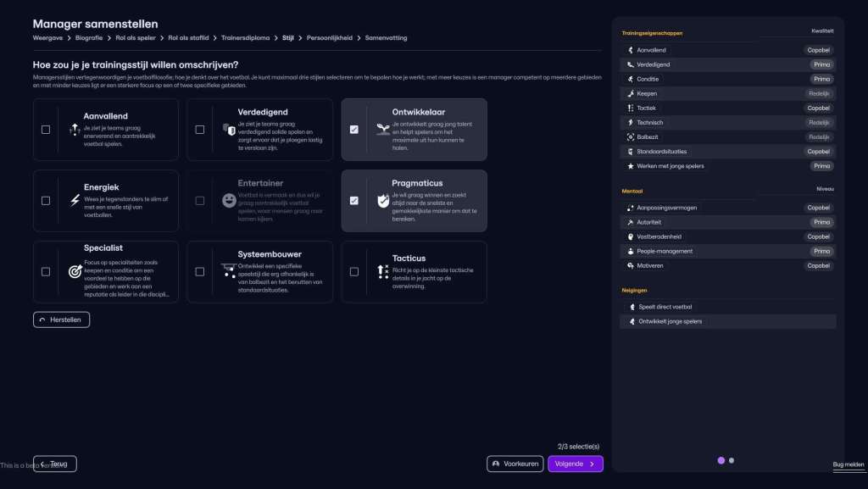Click the Pragmaticus shield icon
The image size is (868, 489).
coord(382,201)
